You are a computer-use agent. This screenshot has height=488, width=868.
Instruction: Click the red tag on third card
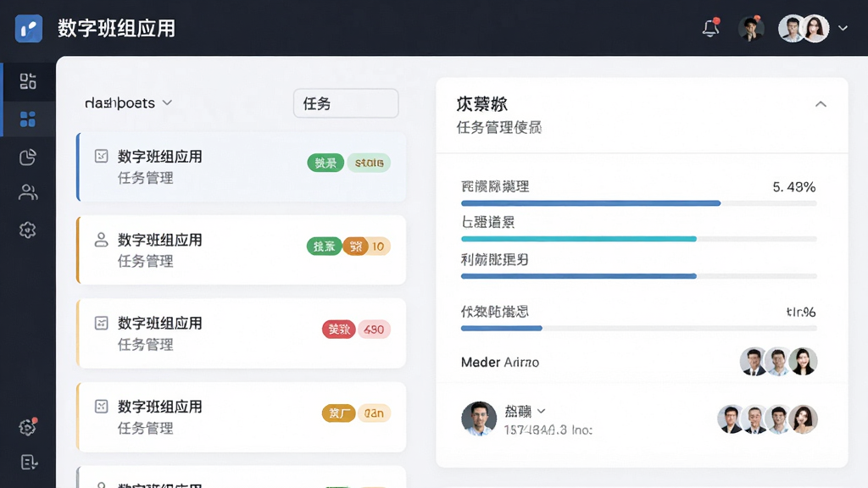[339, 330]
